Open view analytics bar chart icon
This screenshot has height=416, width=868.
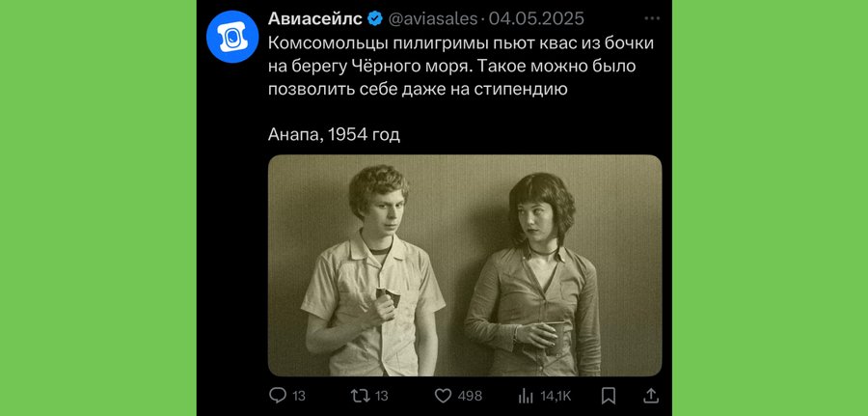coord(526,396)
